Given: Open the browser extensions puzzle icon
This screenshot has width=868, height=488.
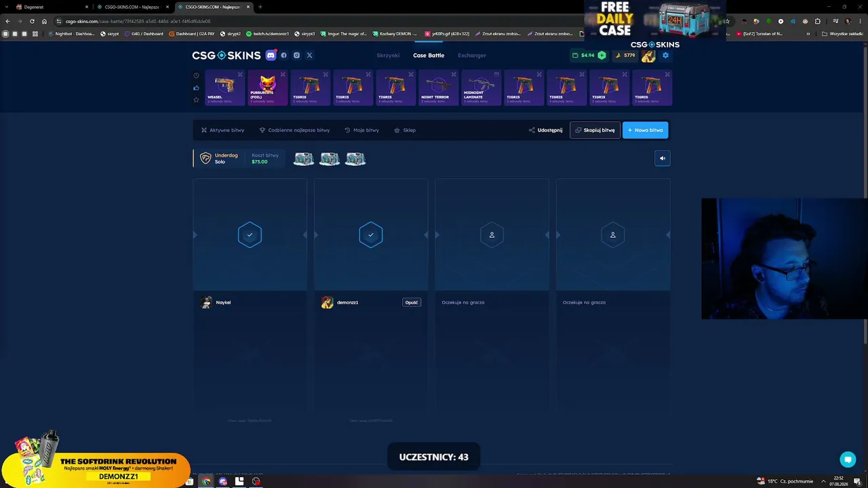Looking at the screenshot, I should tap(817, 21).
